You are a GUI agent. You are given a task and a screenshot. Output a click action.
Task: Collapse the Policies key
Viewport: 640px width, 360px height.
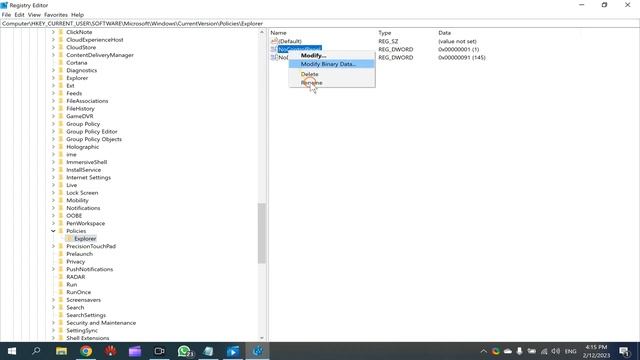pos(53,231)
